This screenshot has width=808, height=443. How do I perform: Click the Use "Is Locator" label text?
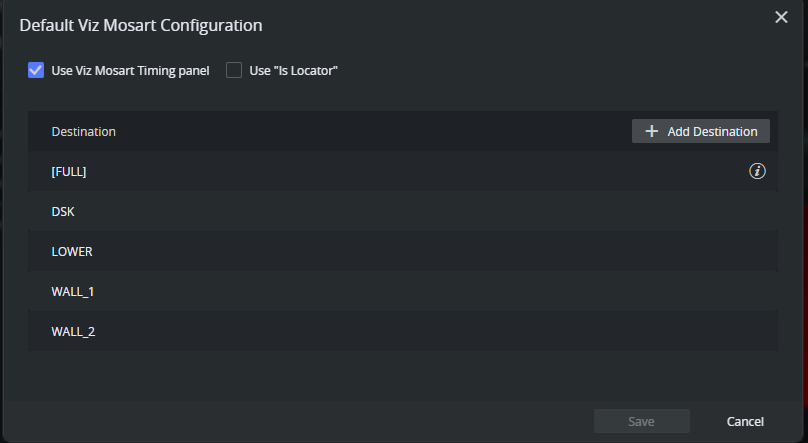click(x=294, y=70)
